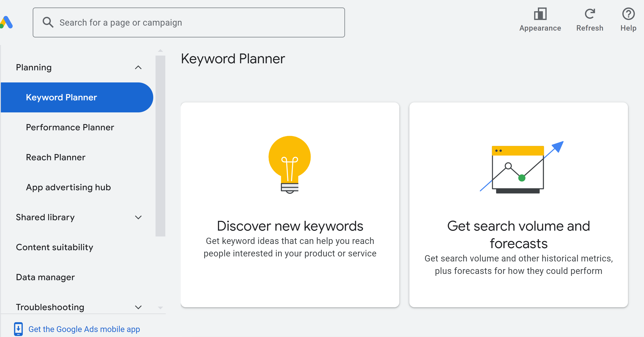Collapse the Planning section chevron
Image resolution: width=644 pixels, height=337 pixels.
click(x=138, y=67)
